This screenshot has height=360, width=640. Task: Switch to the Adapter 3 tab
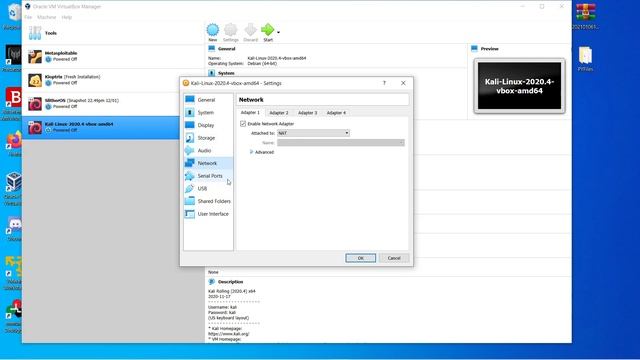[307, 113]
